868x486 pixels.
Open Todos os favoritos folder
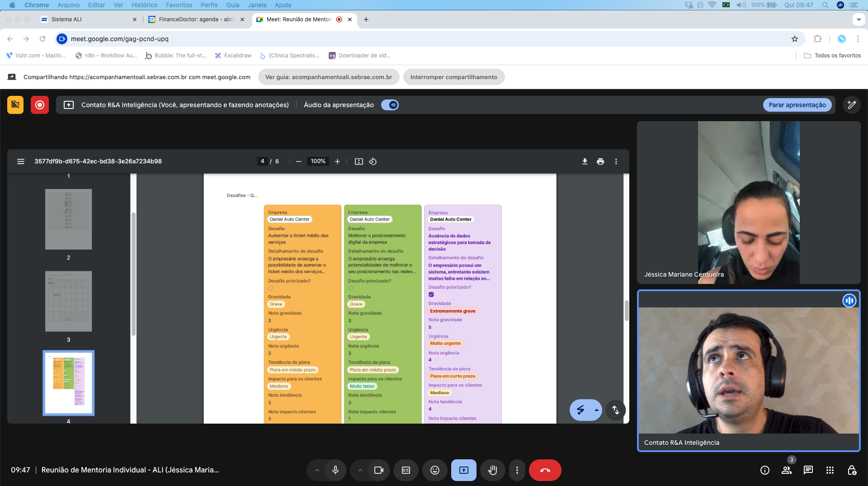(x=833, y=56)
